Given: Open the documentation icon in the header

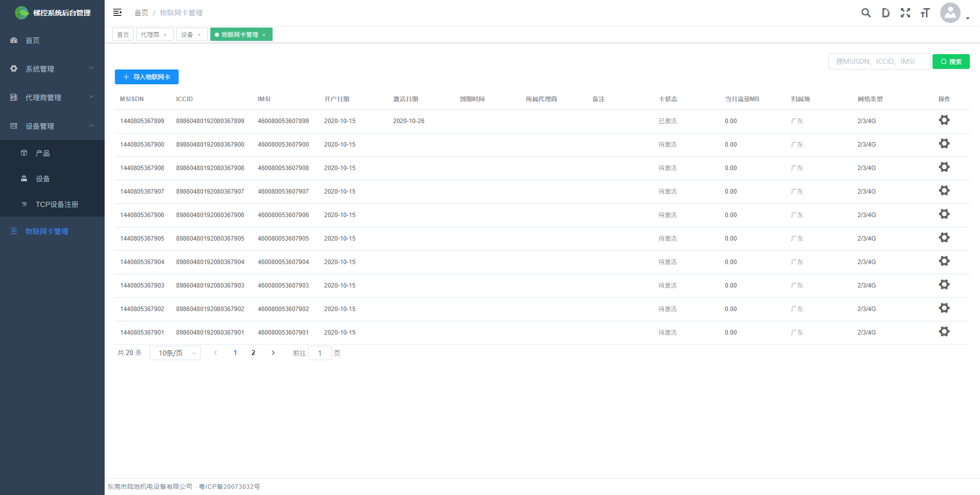Looking at the screenshot, I should [886, 13].
